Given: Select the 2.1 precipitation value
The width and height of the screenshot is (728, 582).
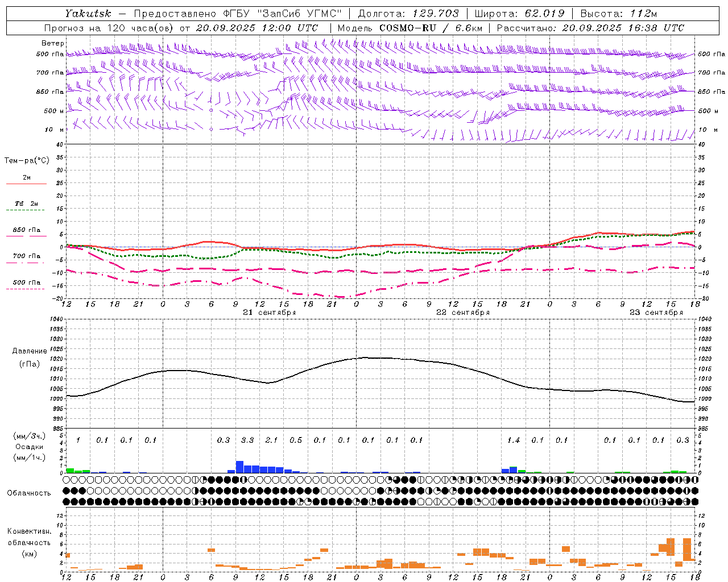Looking at the screenshot, I should click(x=271, y=440).
